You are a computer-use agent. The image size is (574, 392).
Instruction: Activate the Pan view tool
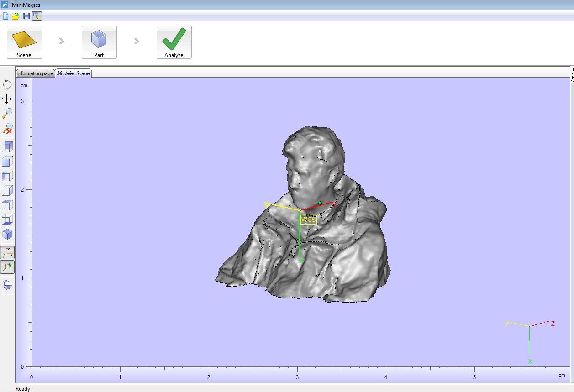[7, 99]
